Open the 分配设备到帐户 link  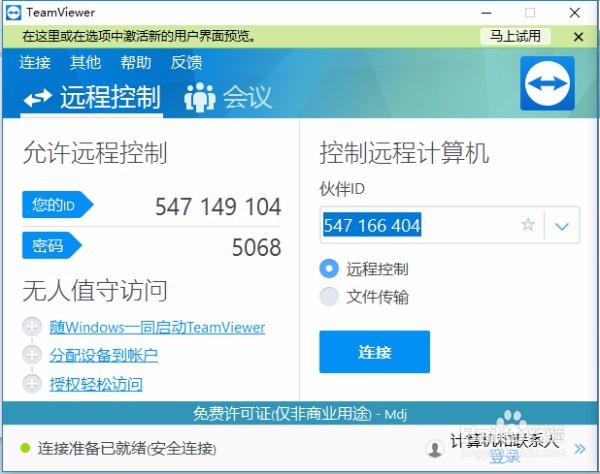(x=103, y=355)
